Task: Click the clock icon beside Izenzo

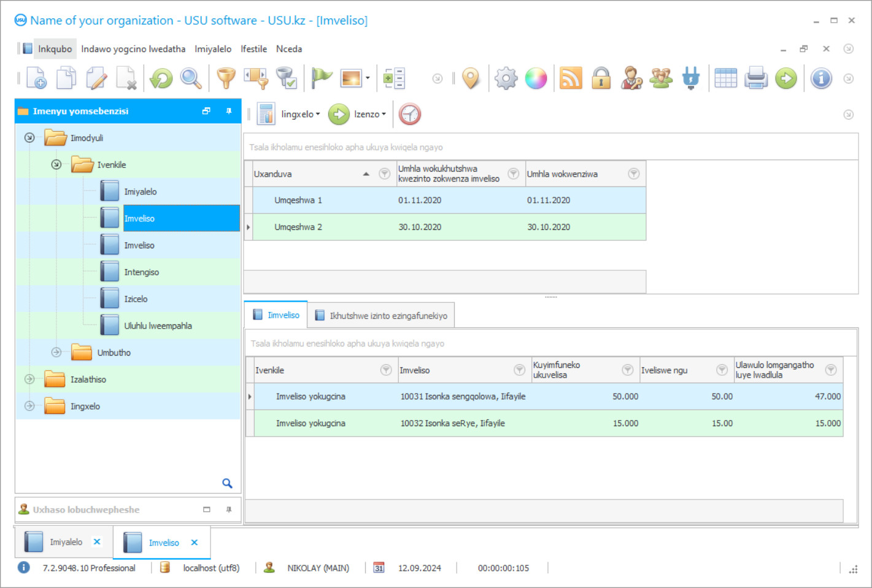Action: (x=410, y=114)
